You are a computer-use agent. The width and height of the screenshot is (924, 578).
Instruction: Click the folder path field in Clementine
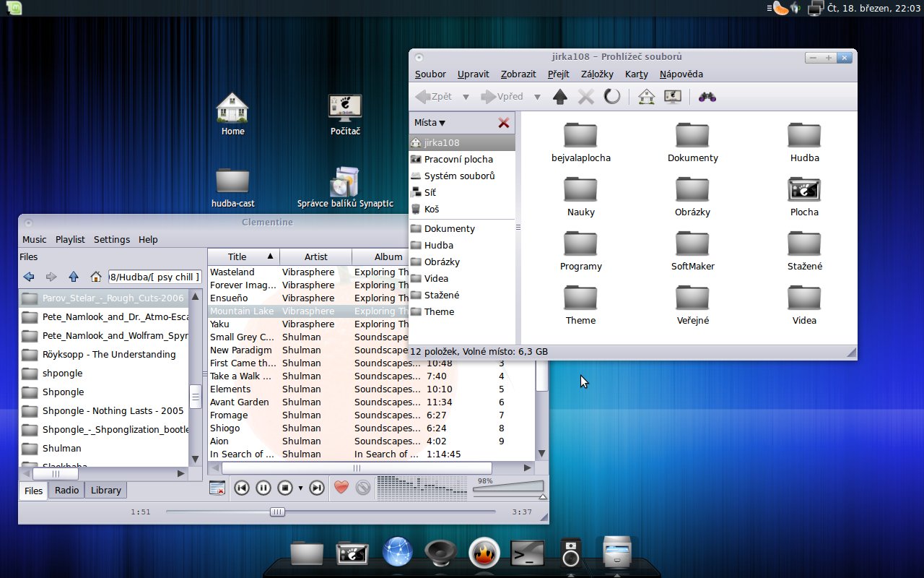click(154, 277)
